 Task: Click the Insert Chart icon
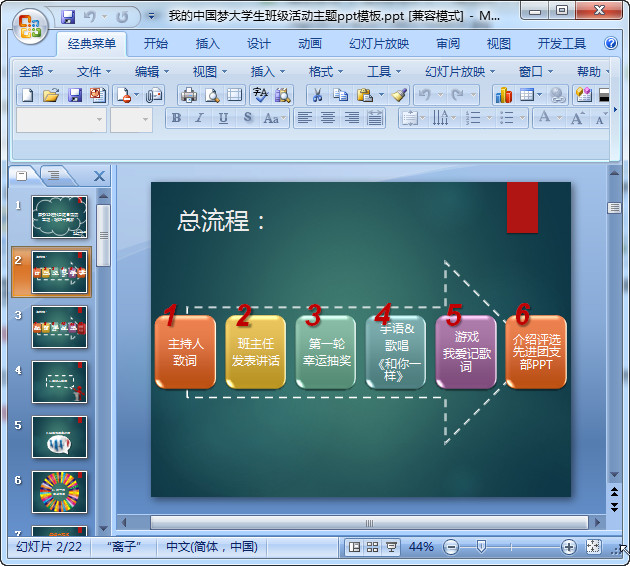point(503,95)
